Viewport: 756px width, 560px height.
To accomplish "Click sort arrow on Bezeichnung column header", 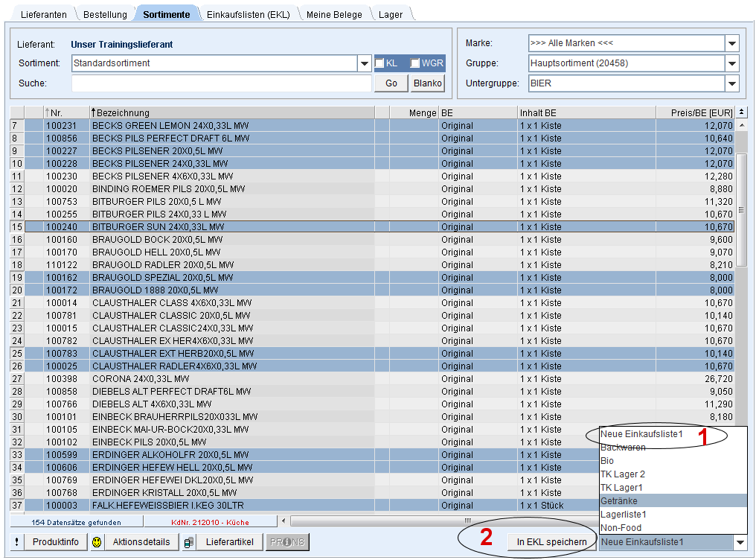I will tap(94, 112).
